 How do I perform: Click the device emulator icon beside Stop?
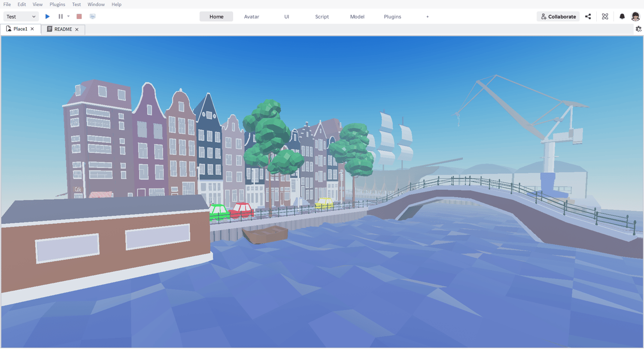[92, 16]
